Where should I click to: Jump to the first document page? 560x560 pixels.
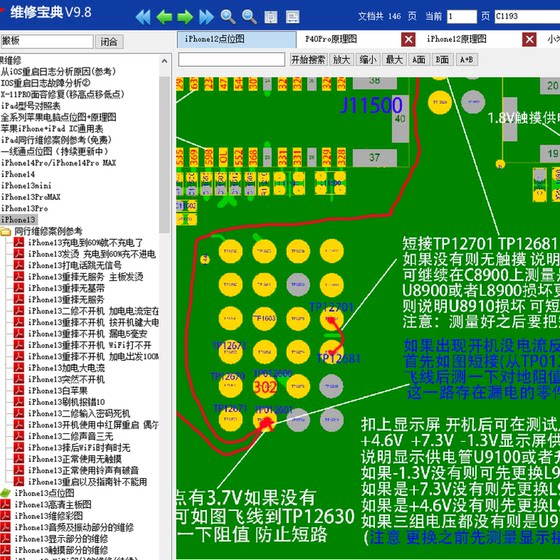pyautogui.click(x=143, y=17)
